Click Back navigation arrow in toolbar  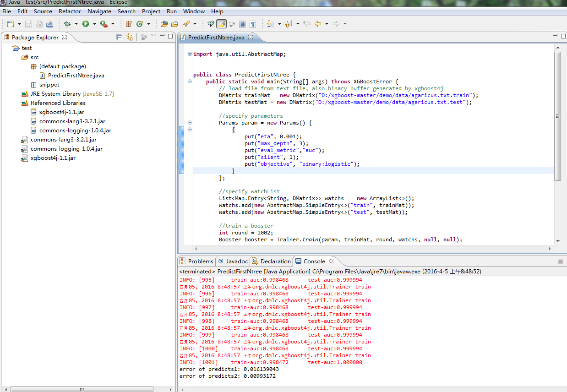click(317, 24)
